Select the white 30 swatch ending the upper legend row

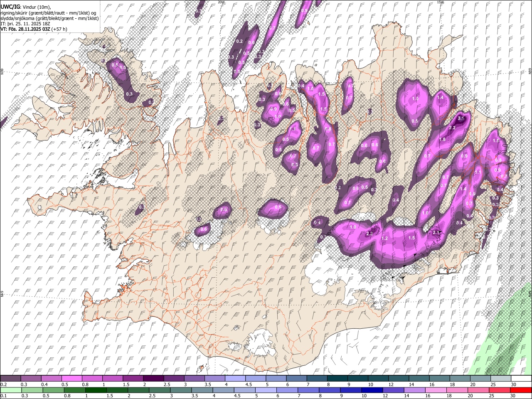521,378
